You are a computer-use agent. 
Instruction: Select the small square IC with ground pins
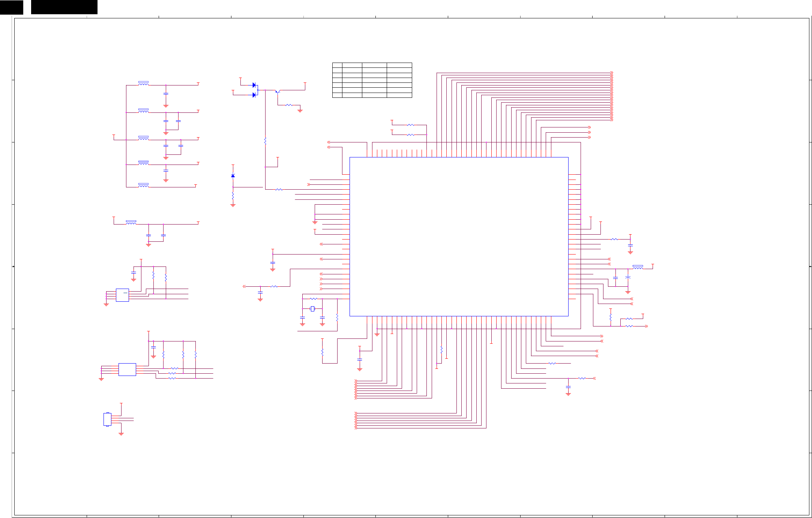point(122,295)
